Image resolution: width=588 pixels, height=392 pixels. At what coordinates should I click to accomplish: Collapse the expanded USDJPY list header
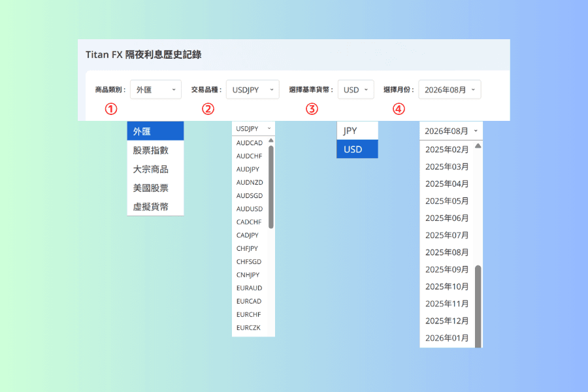pyautogui.click(x=253, y=129)
